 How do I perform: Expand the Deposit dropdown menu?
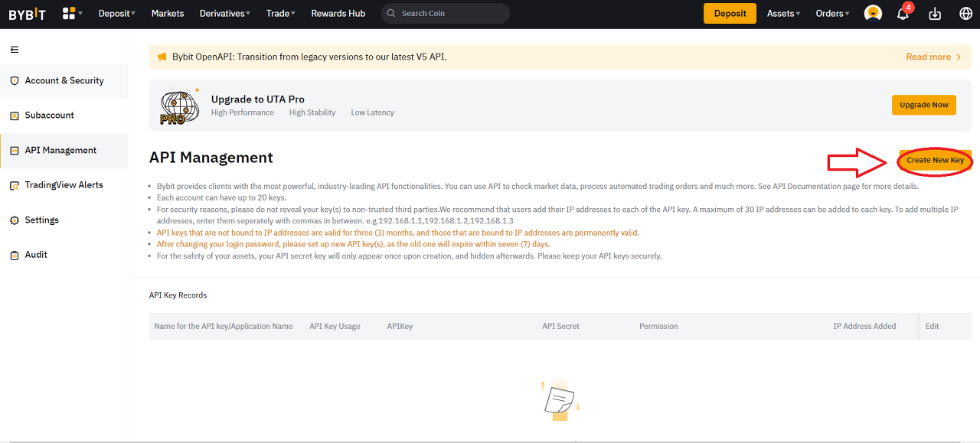point(116,13)
